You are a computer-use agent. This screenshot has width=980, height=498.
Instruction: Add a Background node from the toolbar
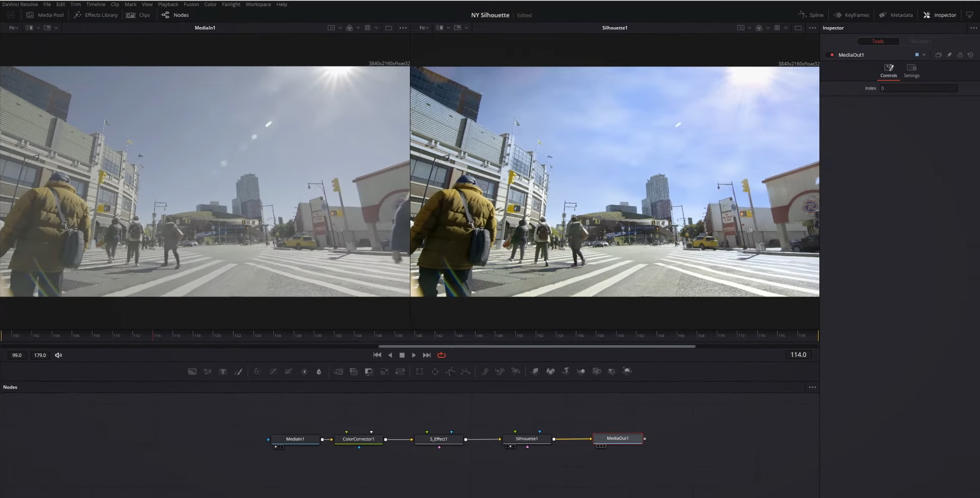(x=192, y=372)
